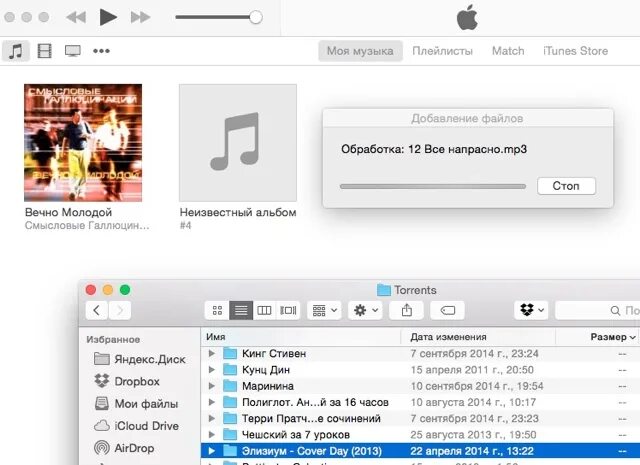Open the Finder arrange-by dropdown
Viewport: 640px width, 465px height.
[324, 311]
